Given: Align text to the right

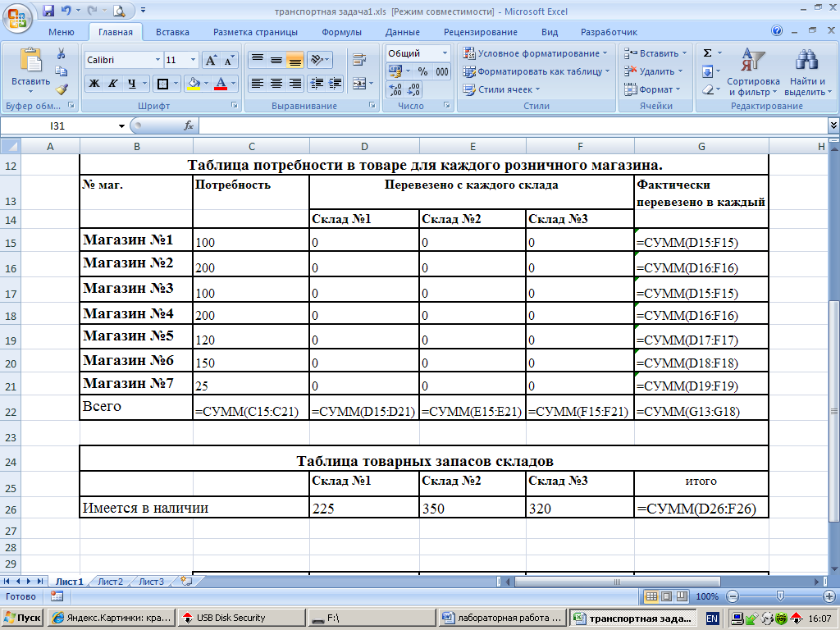Looking at the screenshot, I should (294, 84).
